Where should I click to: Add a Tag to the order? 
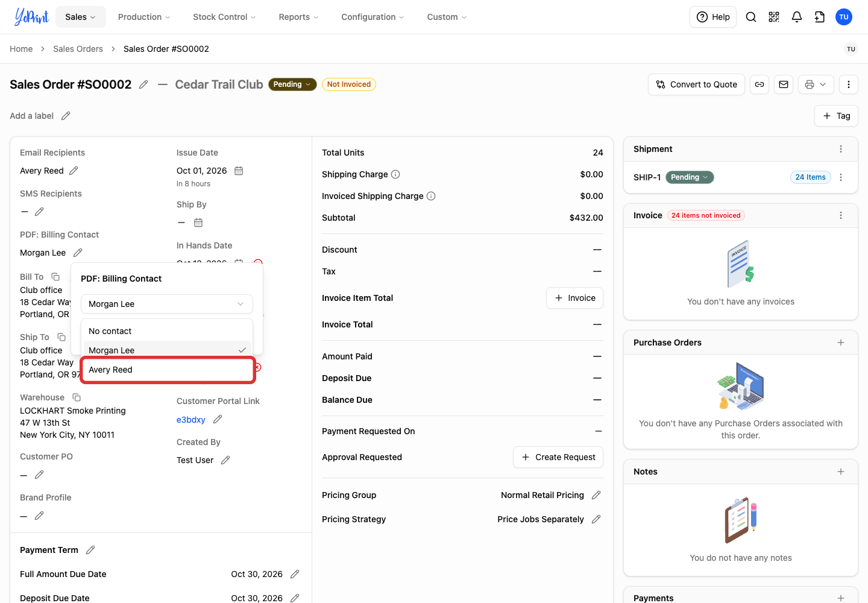click(836, 116)
